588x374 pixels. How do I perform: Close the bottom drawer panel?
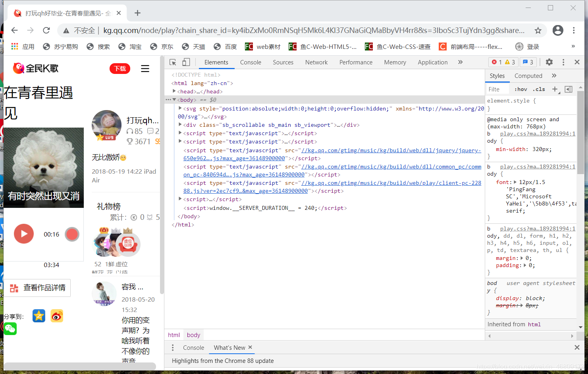tap(577, 347)
